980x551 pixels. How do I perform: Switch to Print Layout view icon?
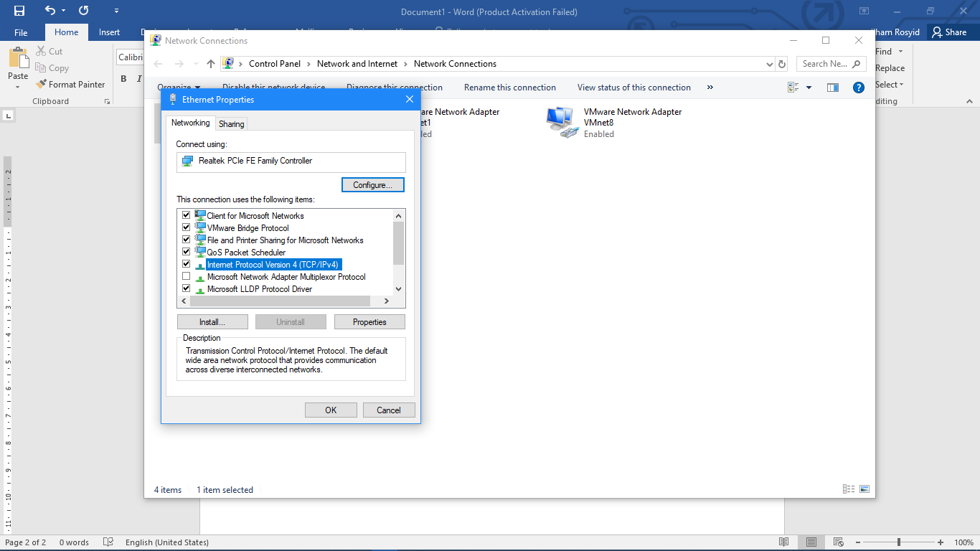tap(811, 542)
